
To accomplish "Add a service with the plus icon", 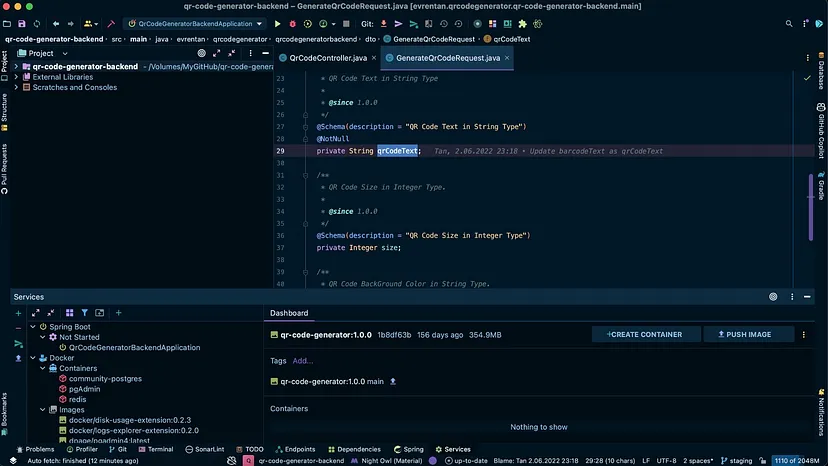I will [118, 313].
